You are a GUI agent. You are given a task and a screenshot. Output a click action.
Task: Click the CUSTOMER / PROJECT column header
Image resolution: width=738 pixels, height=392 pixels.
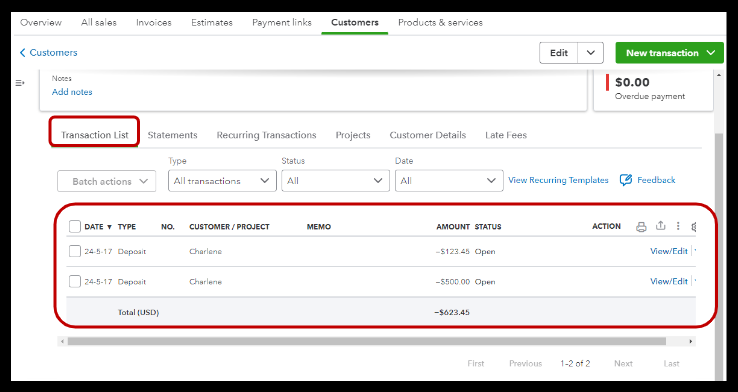point(229,227)
